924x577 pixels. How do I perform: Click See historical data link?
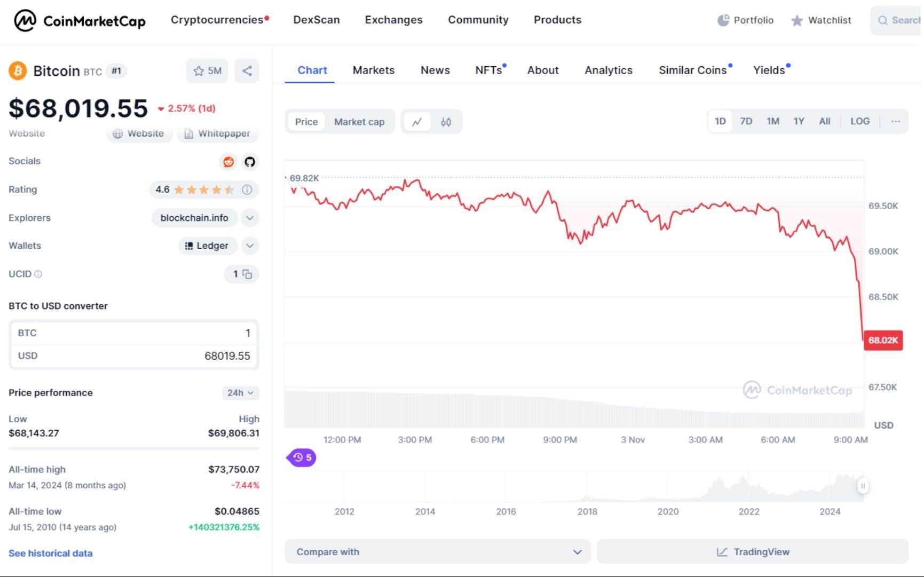coord(50,553)
